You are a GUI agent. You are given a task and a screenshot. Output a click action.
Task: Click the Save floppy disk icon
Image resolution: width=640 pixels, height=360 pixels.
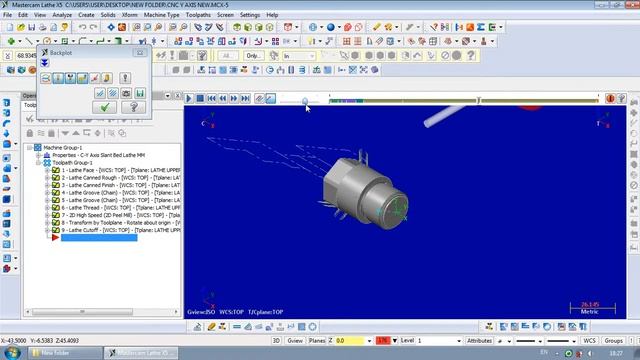31,27
